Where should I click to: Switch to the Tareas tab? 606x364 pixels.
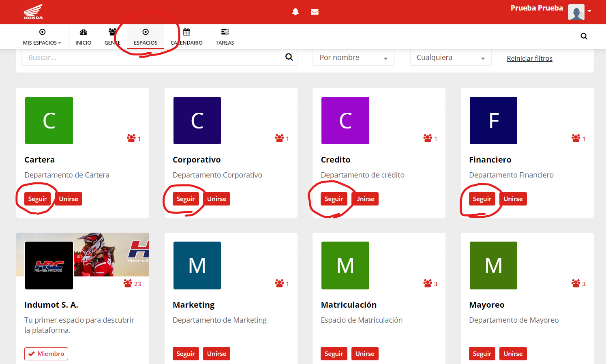tap(225, 37)
